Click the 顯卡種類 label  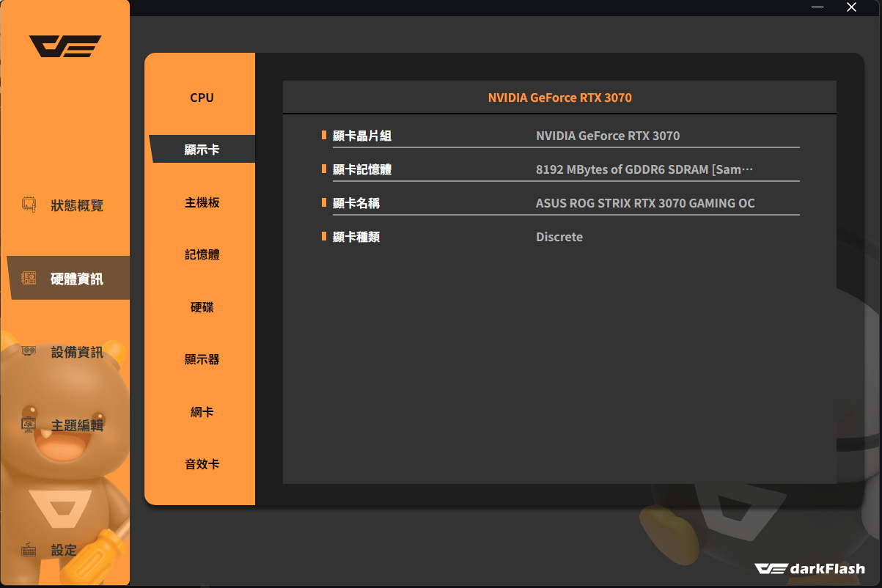point(356,237)
